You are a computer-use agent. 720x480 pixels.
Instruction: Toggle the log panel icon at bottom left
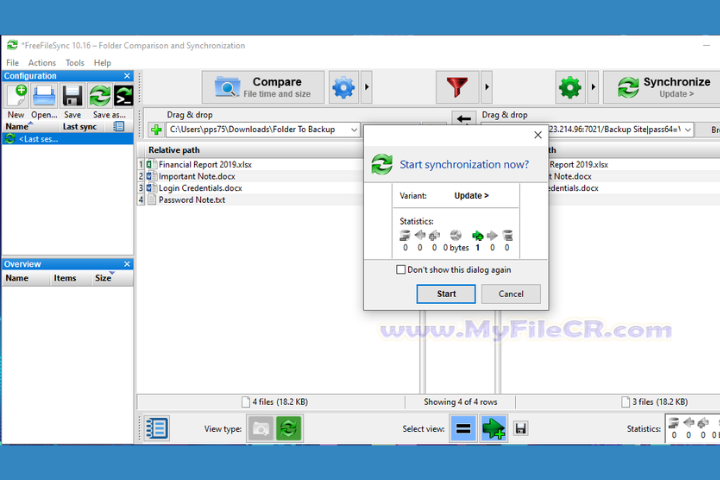pos(157,429)
